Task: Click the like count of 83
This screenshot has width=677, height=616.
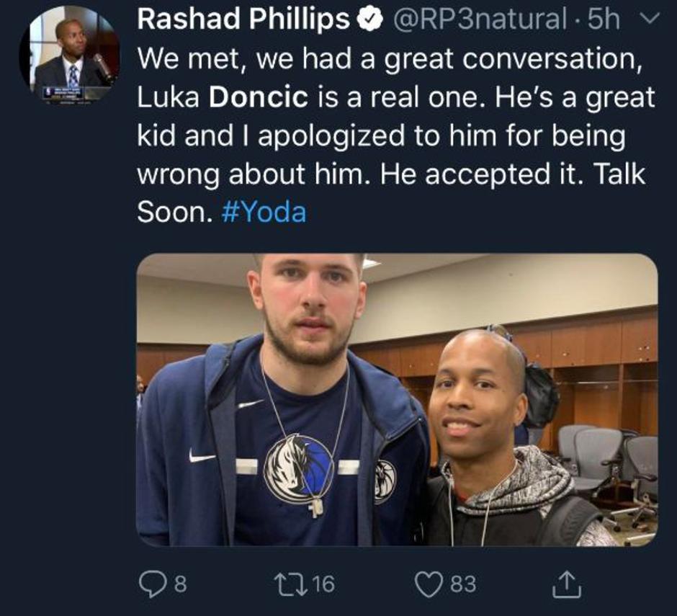Action: 463,583
